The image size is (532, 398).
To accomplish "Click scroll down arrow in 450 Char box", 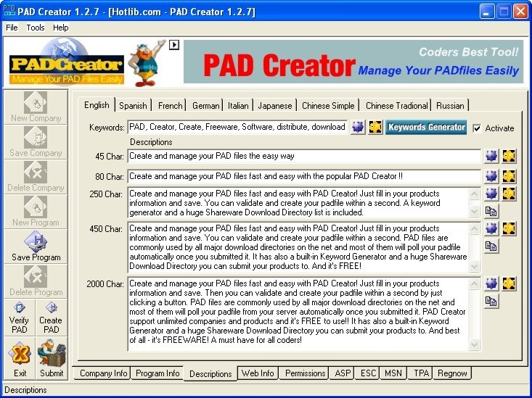I will tap(474, 267).
